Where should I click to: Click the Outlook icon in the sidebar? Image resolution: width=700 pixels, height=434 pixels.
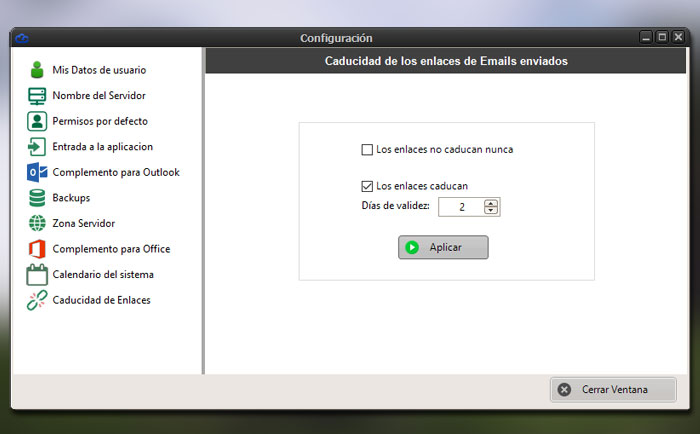pyautogui.click(x=37, y=172)
